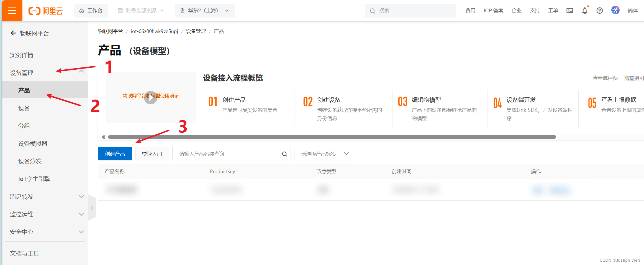Open 设备模拟器 from the sidebar

(x=33, y=143)
